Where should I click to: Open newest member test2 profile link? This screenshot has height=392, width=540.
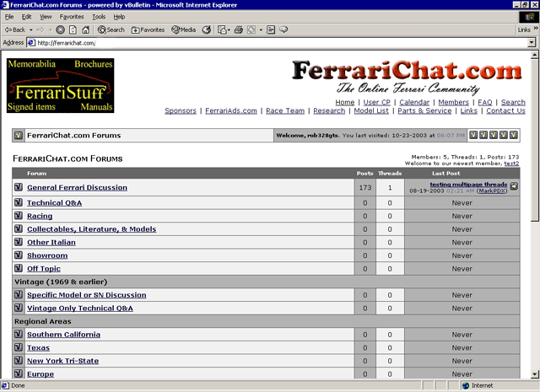511,164
